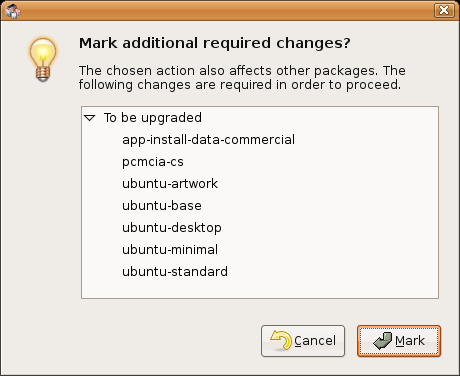Click the Synaptic window icon in title bar
Image resolution: width=460 pixels, height=376 pixels.
(13, 11)
